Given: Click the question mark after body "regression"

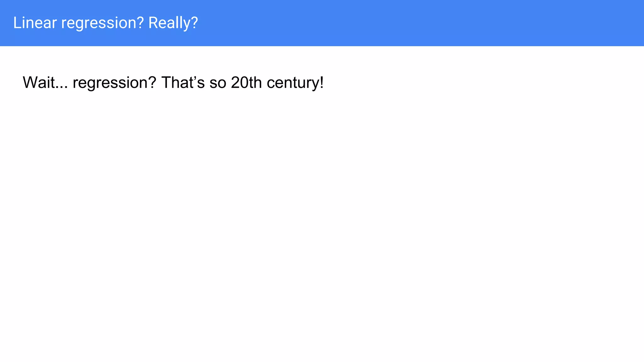Looking at the screenshot, I should point(152,83).
